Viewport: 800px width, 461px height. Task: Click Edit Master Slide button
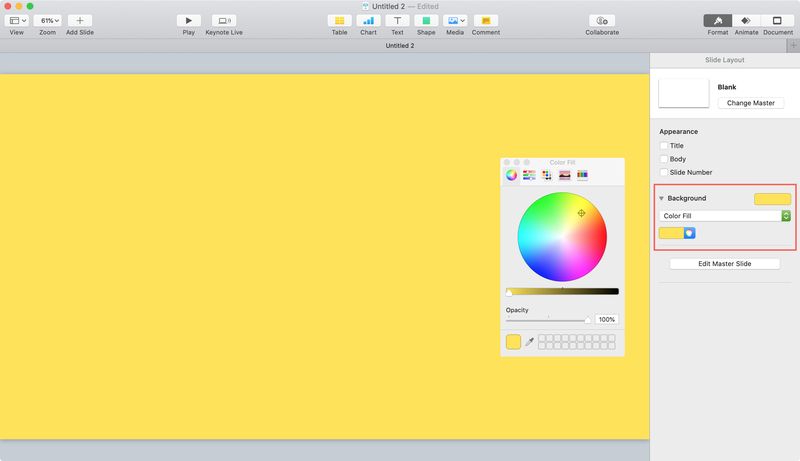(x=724, y=264)
